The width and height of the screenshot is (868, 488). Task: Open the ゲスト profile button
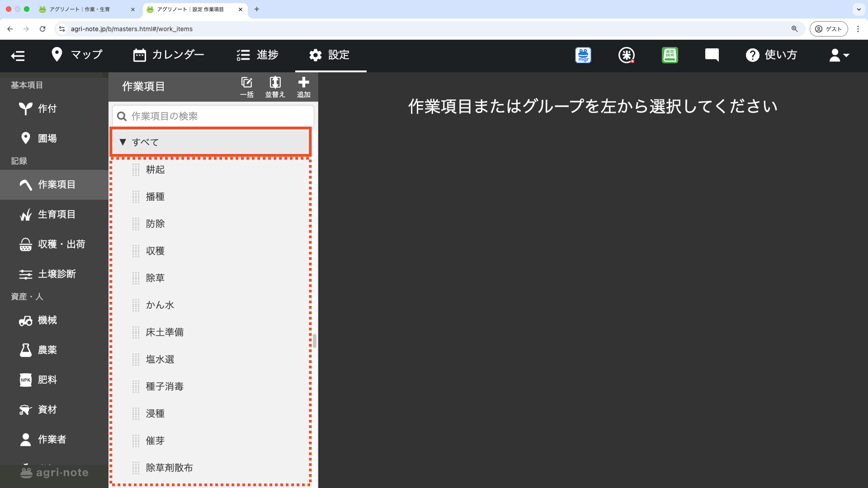click(829, 29)
